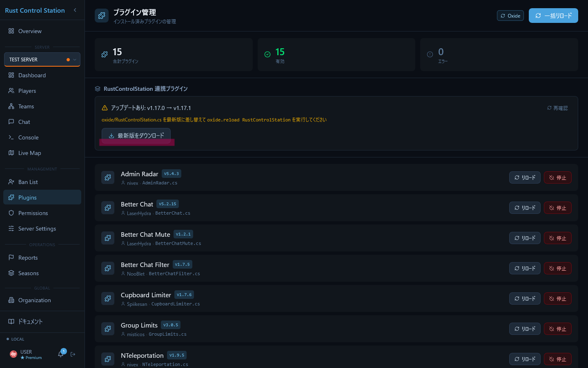
Task: Click the Admin Radar puzzle icon
Action: [108, 177]
